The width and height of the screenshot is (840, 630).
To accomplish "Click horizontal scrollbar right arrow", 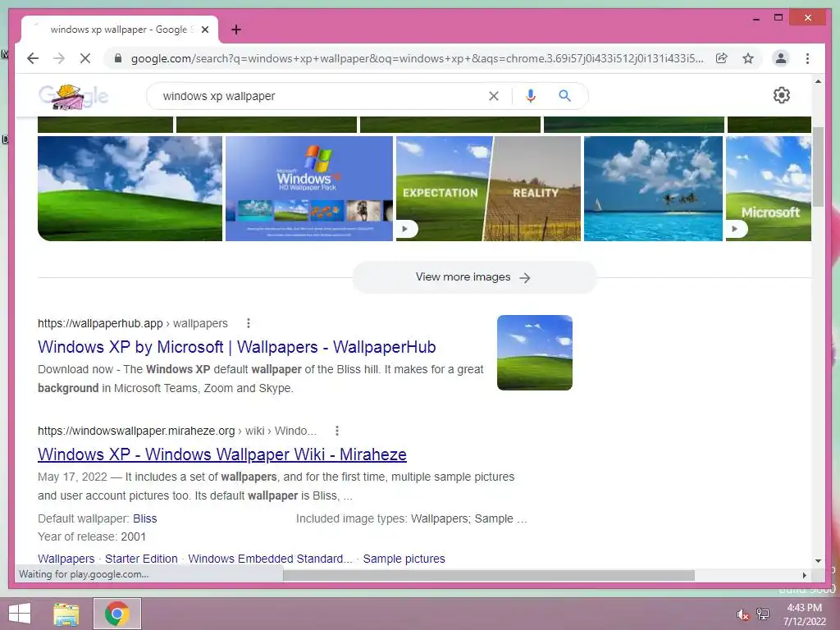I will [804, 575].
